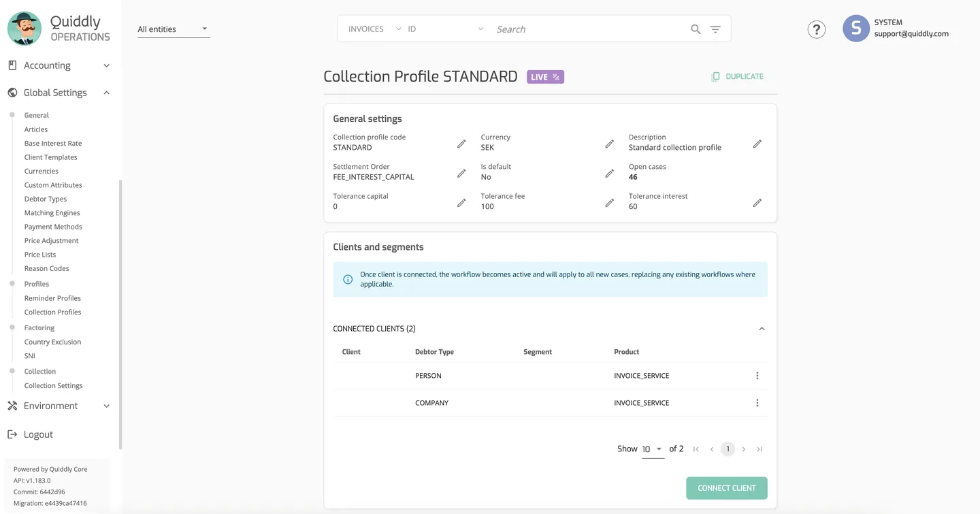Open the All entities dropdown

[x=174, y=29]
